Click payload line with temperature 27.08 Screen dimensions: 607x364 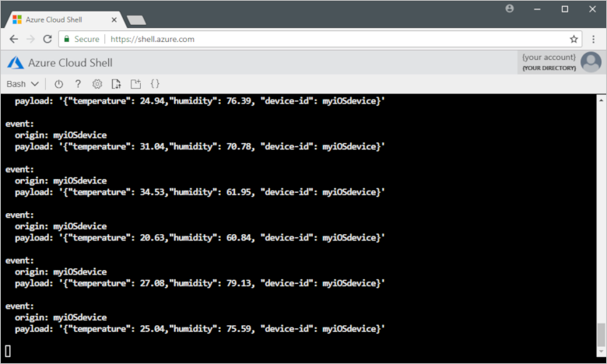(200, 284)
